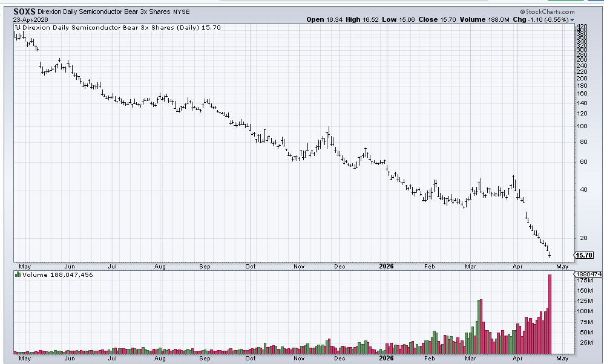The height and width of the screenshot is (364, 604).
Task: Click the SOXS ticker symbol
Action: [x=24, y=11]
